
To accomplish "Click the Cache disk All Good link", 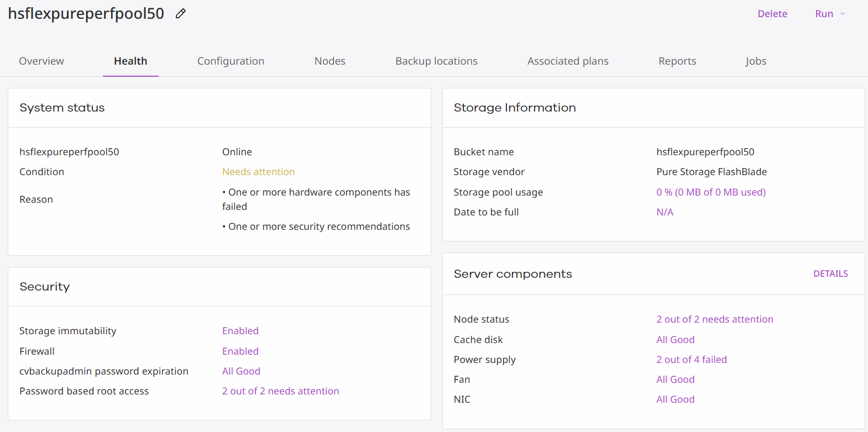I will 675,340.
